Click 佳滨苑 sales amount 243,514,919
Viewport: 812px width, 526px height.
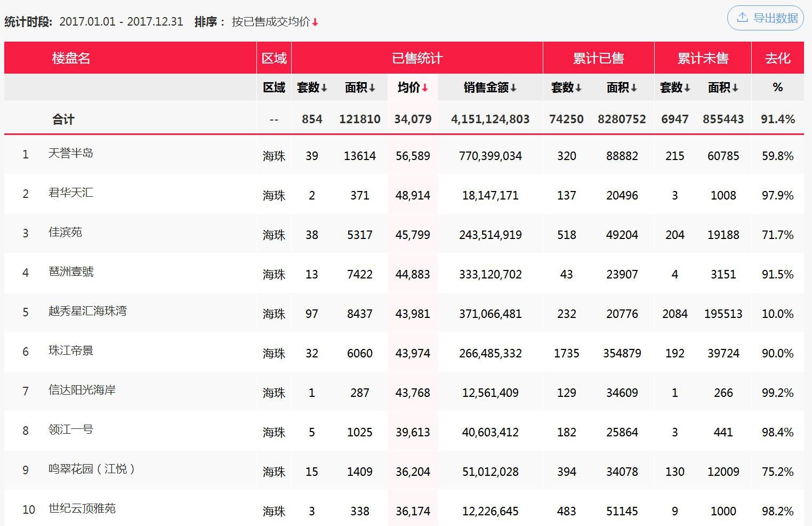click(490, 235)
